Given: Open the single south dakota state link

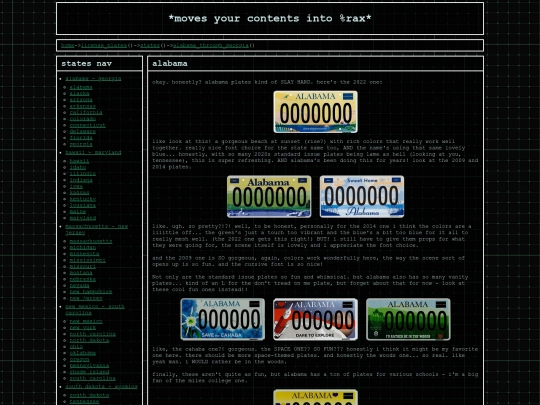Looking at the screenshot, I should pos(89,395).
